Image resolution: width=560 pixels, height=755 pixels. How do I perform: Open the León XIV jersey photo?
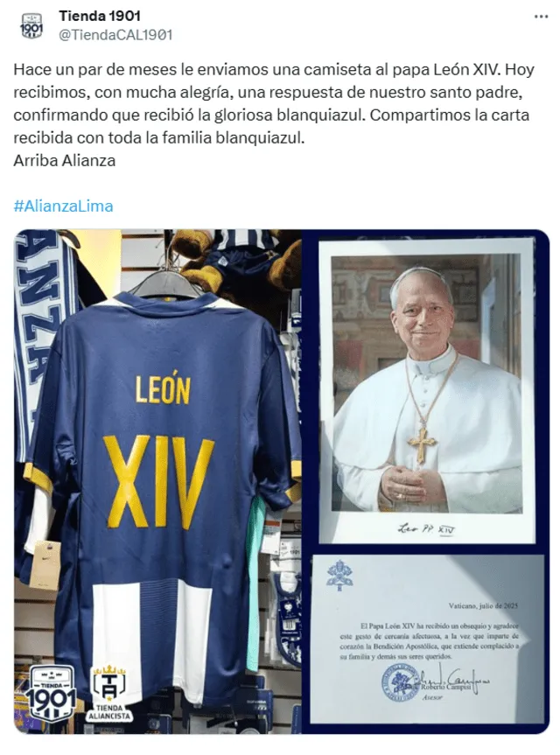[x=157, y=481]
